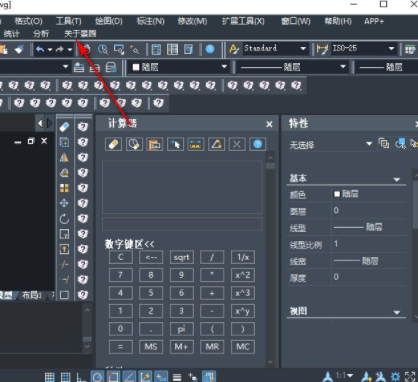Select the Extend tool in vertical toolbar
Image resolution: width=418 pixels, height=382 pixels.
click(x=64, y=280)
